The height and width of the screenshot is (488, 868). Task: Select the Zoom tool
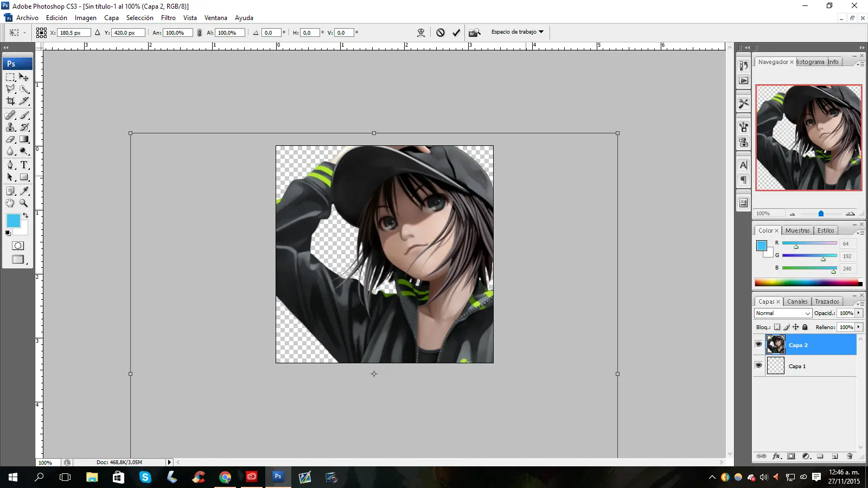tap(24, 203)
